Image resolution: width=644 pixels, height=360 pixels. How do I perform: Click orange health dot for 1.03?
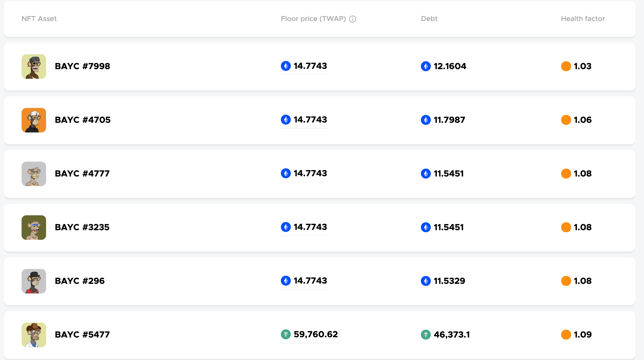(566, 66)
